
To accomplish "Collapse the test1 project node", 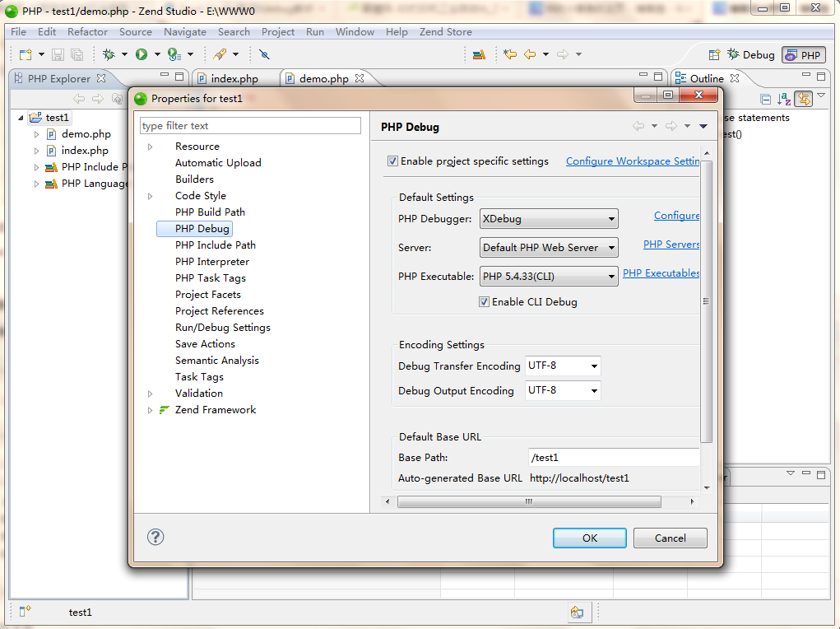I will (21, 118).
